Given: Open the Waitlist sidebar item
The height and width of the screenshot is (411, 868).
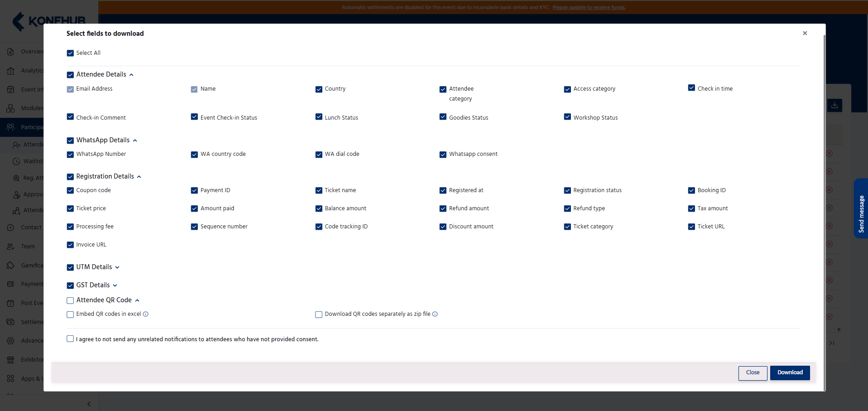Looking at the screenshot, I should (x=33, y=161).
